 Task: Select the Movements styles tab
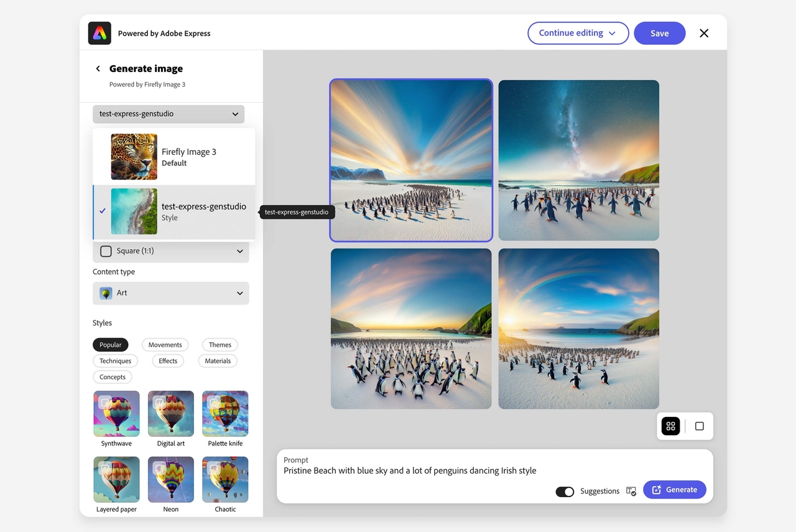click(x=165, y=345)
